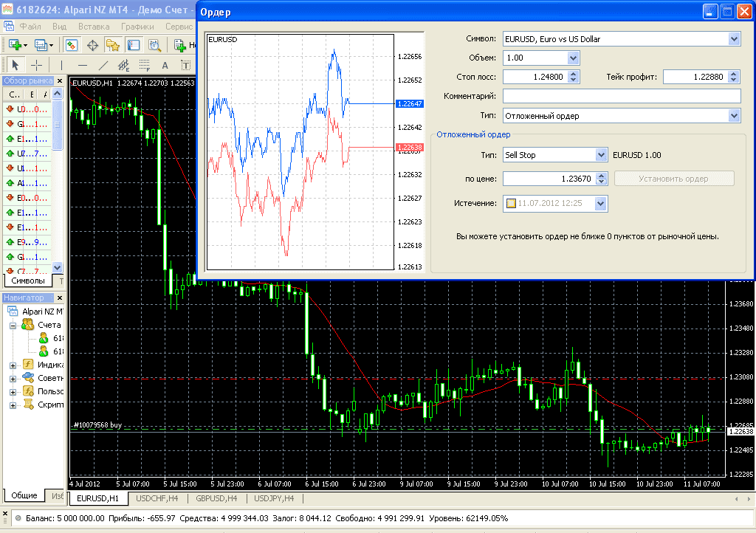The height and width of the screenshot is (533, 756).
Task: Switch to the USDJPY,H4 chart tab
Action: tap(275, 498)
